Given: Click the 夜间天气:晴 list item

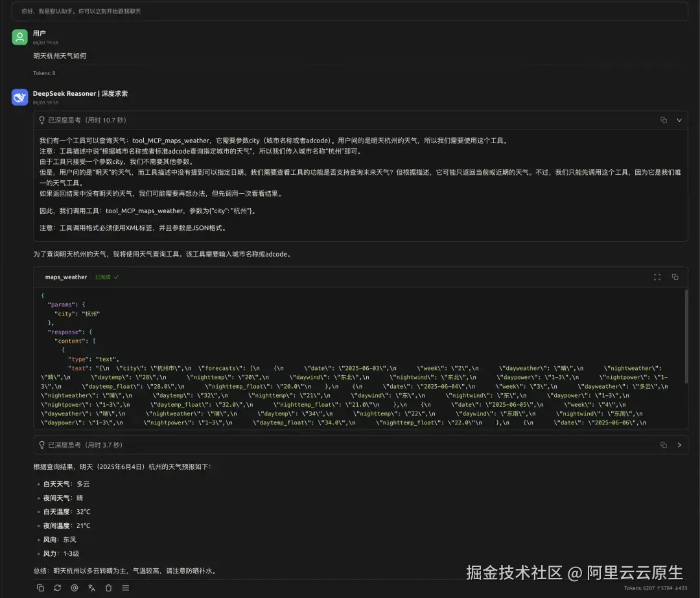Looking at the screenshot, I should point(63,498).
